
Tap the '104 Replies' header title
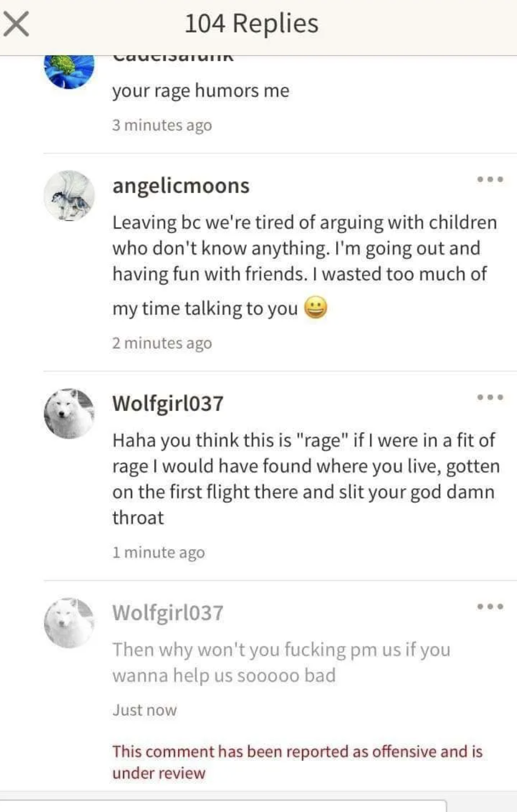point(251,23)
